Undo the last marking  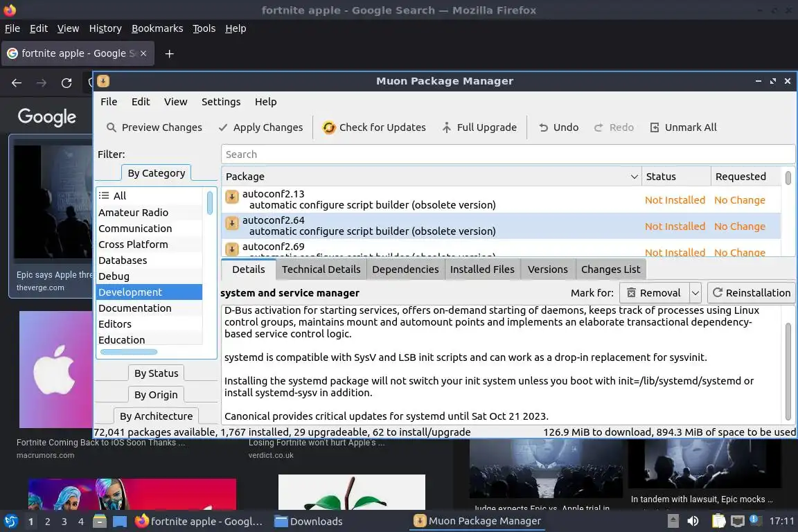click(x=559, y=127)
